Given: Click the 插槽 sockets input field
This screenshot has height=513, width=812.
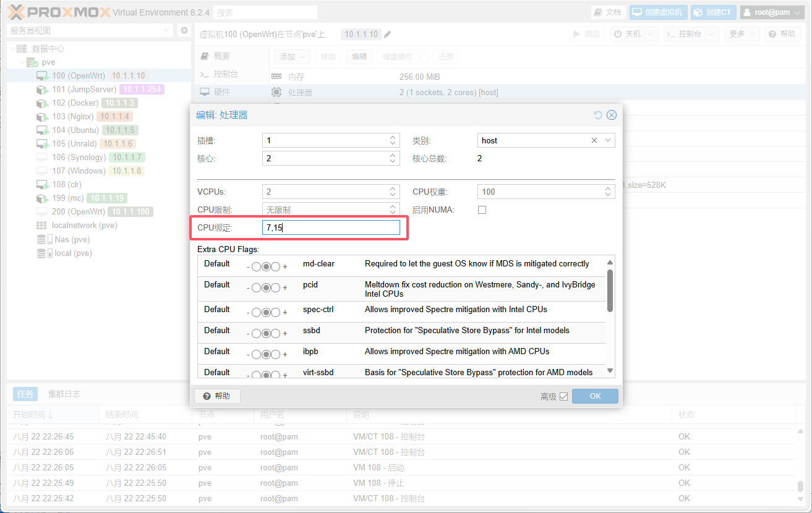Looking at the screenshot, I should pyautogui.click(x=325, y=140).
